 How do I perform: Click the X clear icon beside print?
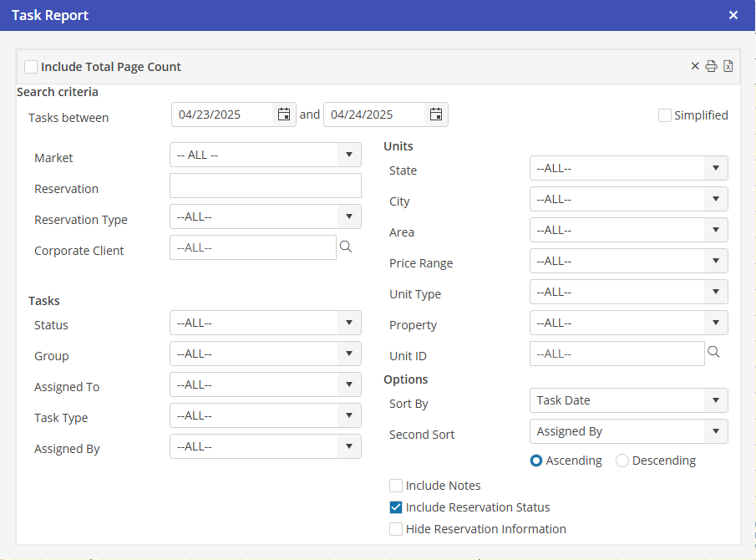695,67
